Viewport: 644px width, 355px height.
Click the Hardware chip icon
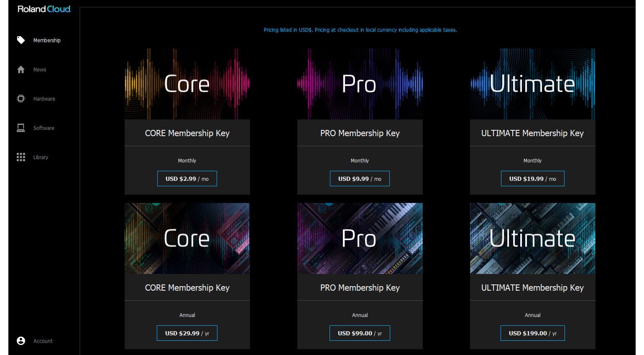[x=21, y=99]
